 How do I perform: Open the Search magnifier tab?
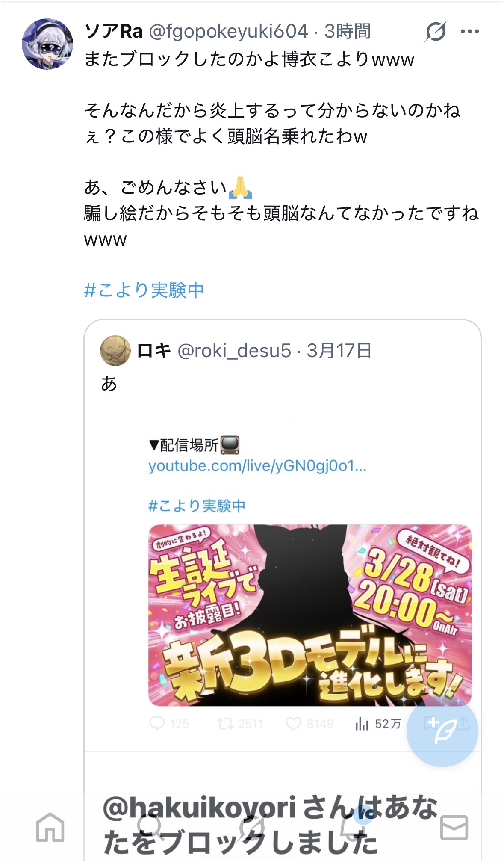tap(150, 827)
